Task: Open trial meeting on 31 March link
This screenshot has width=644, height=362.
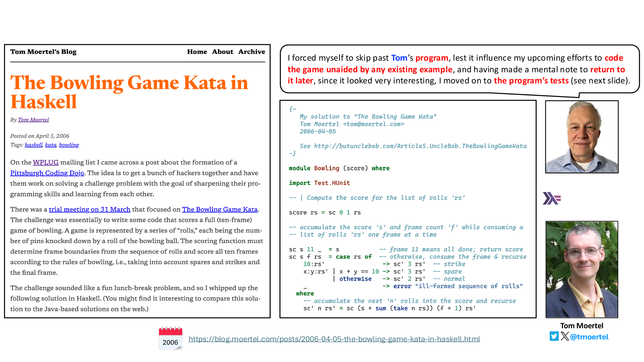Action: pos(90,209)
